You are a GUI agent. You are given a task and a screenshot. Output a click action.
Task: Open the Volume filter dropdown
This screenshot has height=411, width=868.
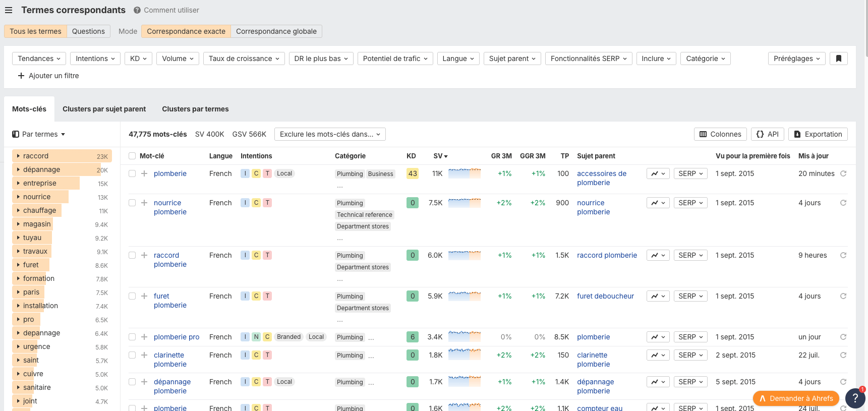click(x=178, y=58)
